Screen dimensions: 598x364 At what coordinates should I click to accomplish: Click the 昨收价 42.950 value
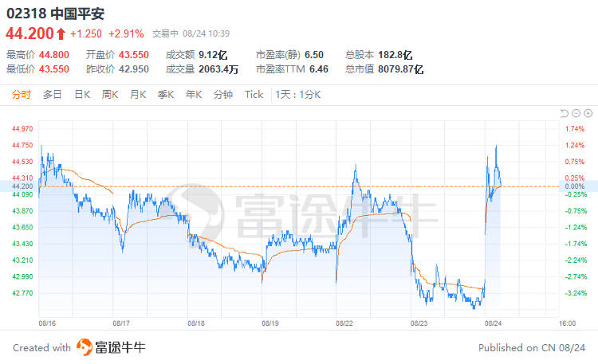coord(133,69)
